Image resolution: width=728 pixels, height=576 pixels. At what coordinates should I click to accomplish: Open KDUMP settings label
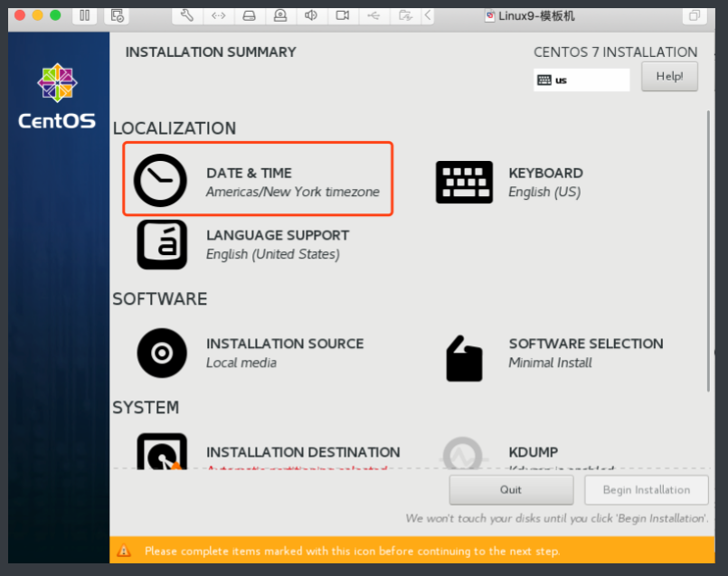(533, 452)
